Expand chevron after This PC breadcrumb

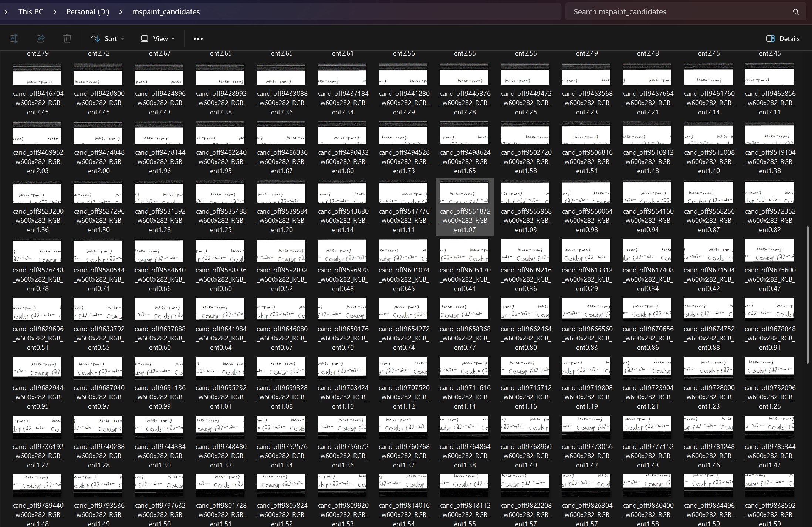55,12
